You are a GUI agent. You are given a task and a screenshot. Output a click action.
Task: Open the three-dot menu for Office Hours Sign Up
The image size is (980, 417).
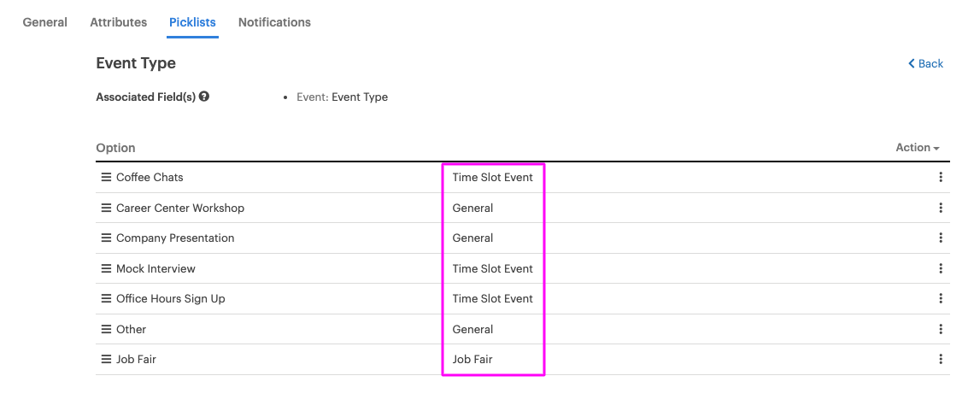pyautogui.click(x=940, y=299)
